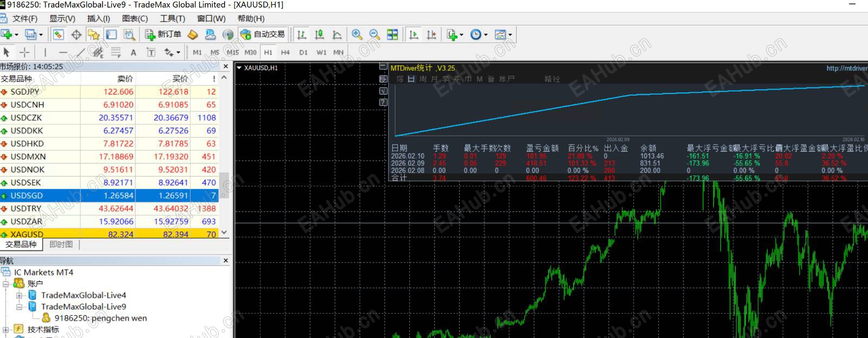
Task: Select the trendline drawing tool
Action: pos(80,52)
